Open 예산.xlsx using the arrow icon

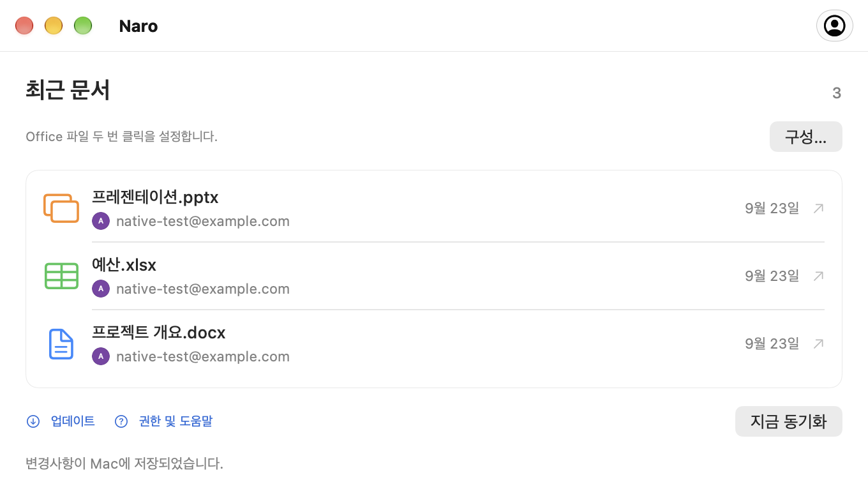click(818, 276)
